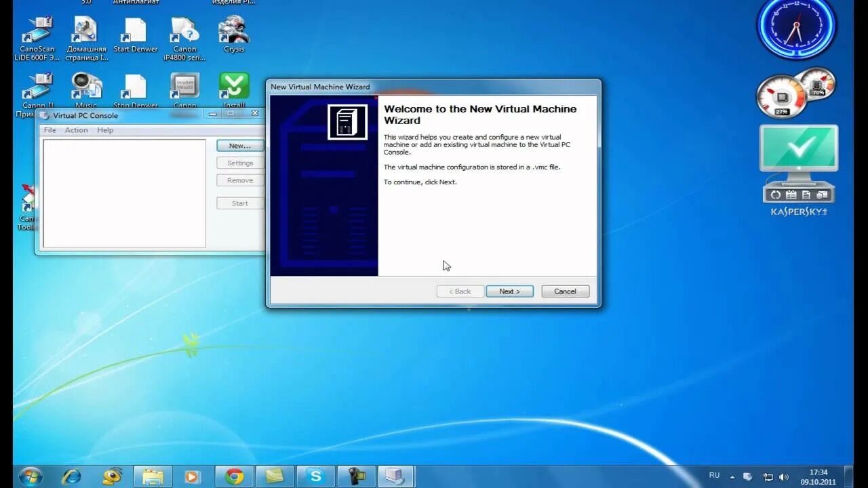Open Help menu in Virtual PC Console
This screenshot has height=488, width=868.
pyautogui.click(x=105, y=130)
